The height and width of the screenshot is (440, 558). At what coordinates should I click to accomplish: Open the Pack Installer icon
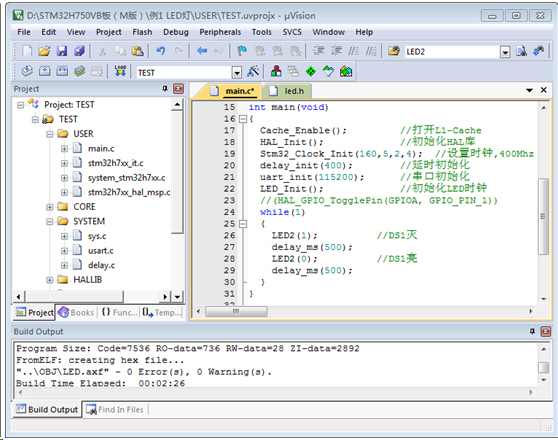[346, 72]
